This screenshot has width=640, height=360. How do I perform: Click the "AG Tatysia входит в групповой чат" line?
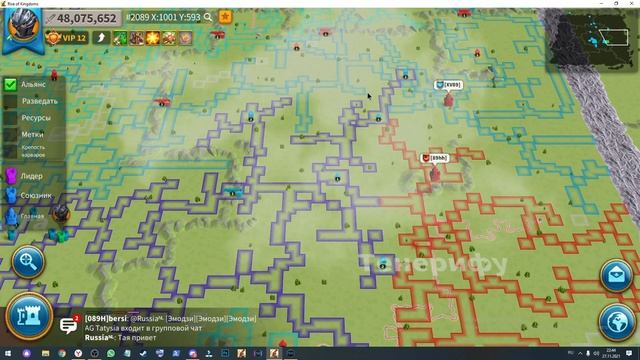point(143,328)
